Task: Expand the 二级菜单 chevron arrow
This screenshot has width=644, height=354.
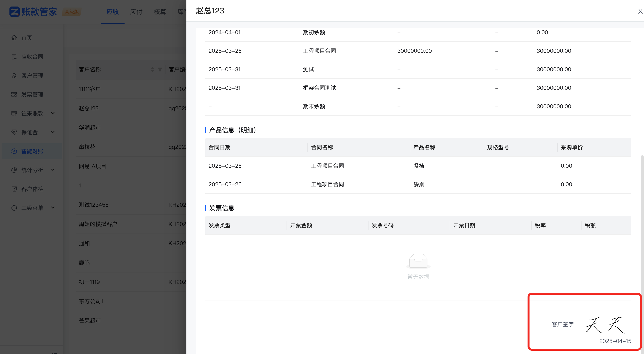Action: tap(53, 208)
